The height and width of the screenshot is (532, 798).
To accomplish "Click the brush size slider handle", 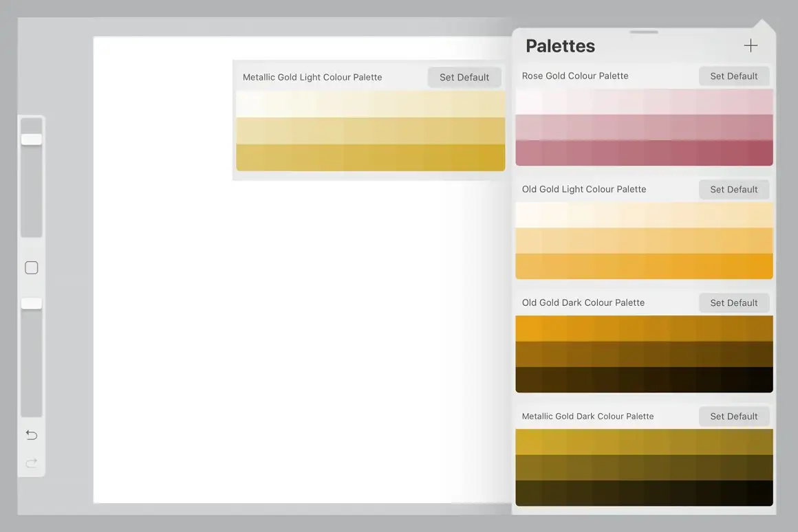I will (32, 140).
